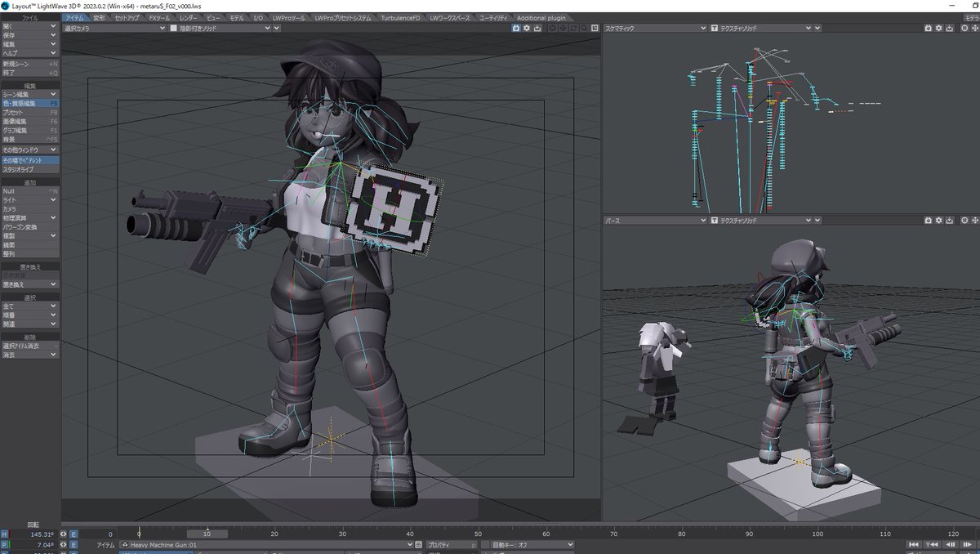This screenshot has height=554, width=980.
Task: Click the Null add button
Action: click(x=29, y=191)
